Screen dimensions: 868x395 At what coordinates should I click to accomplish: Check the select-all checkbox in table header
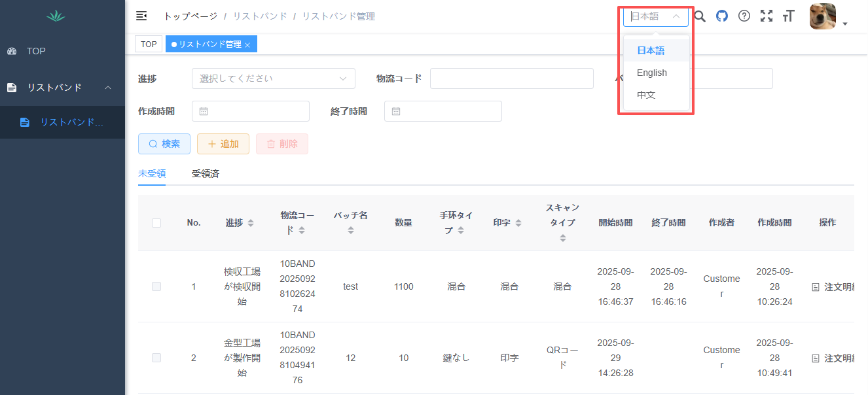(156, 223)
